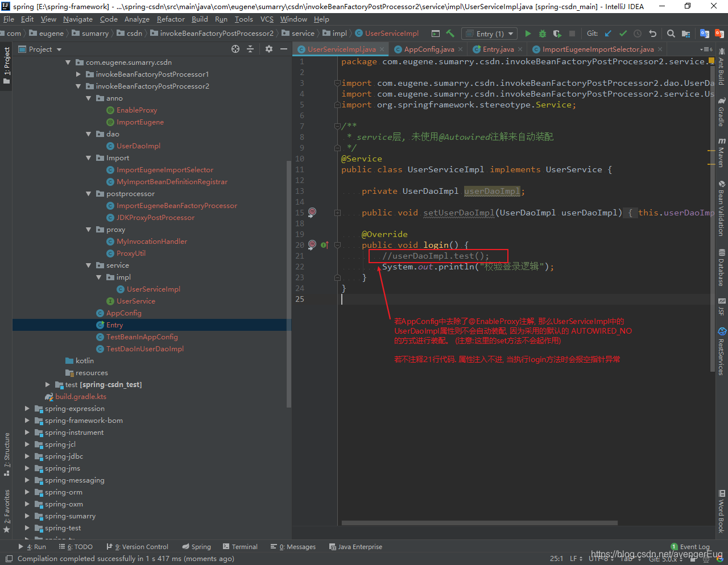Build project with the hammer icon

click(450, 34)
